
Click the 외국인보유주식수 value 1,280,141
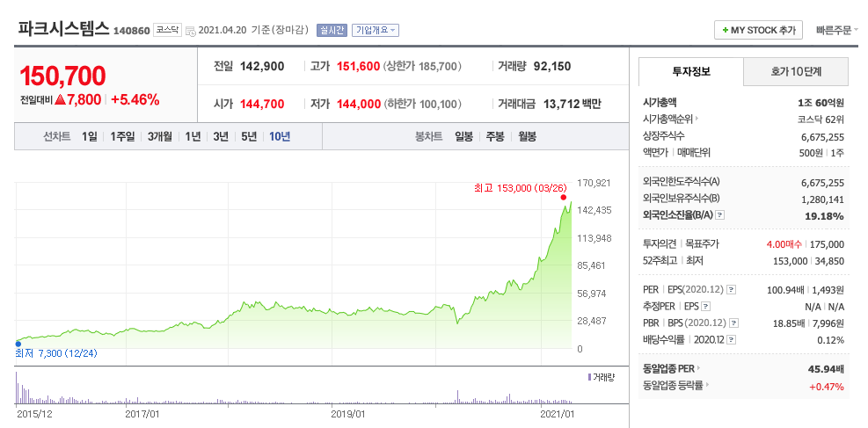pyautogui.click(x=822, y=199)
